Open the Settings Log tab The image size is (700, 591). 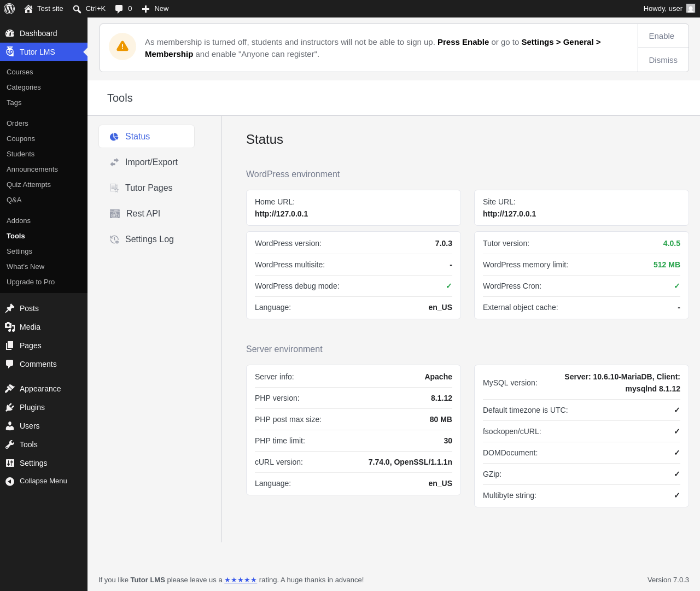(147, 239)
